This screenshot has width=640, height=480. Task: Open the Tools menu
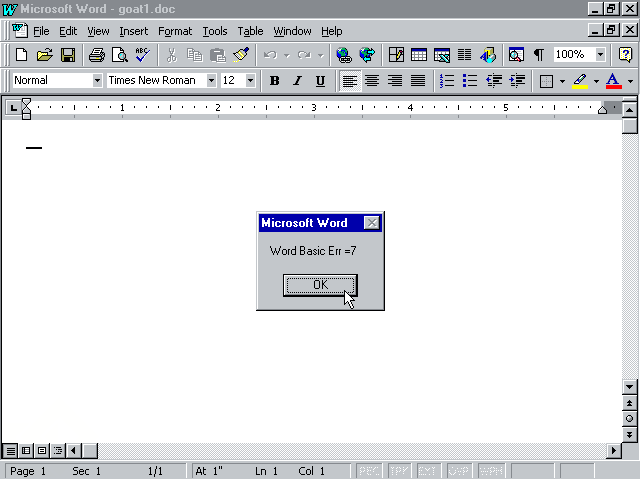[215, 31]
